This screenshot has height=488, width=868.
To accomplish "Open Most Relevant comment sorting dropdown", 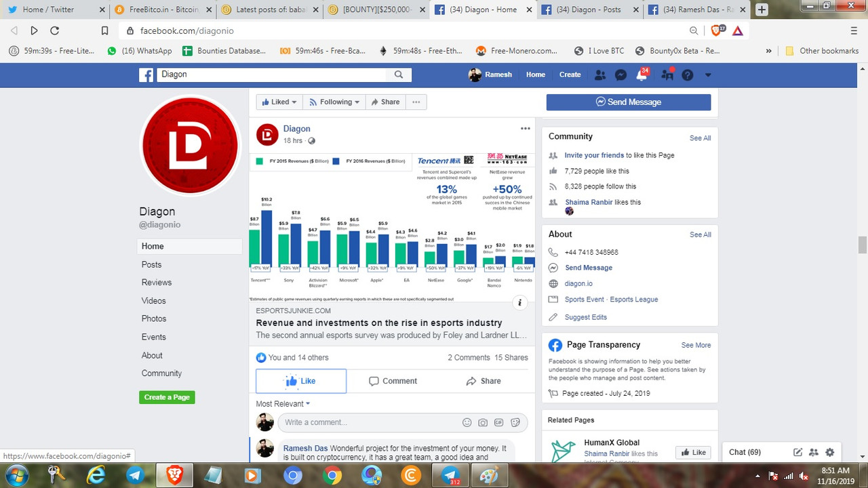I will (283, 404).
